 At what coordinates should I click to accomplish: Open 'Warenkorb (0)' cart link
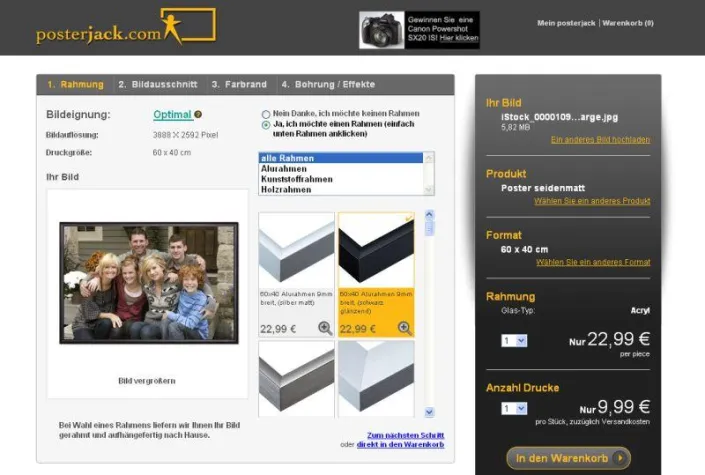point(628,23)
